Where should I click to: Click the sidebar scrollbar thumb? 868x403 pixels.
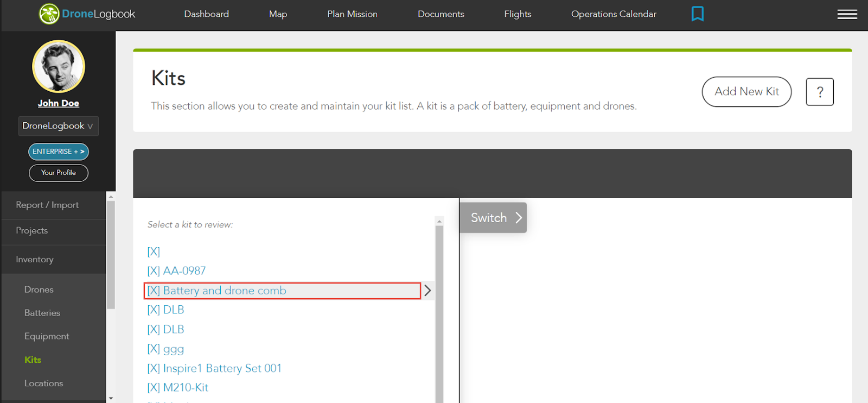111,255
